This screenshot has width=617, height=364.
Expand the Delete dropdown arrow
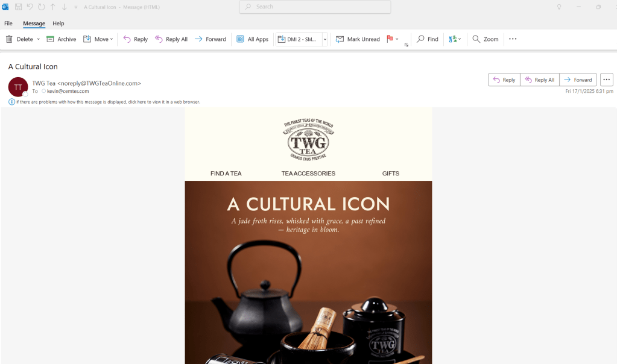[x=38, y=39]
